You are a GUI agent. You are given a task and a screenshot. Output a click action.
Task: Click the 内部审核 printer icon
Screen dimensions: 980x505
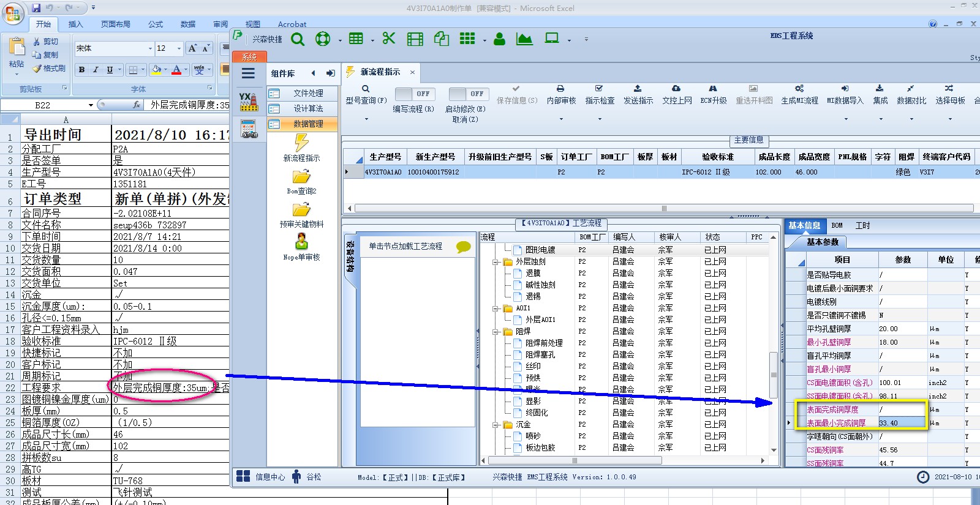click(560, 89)
